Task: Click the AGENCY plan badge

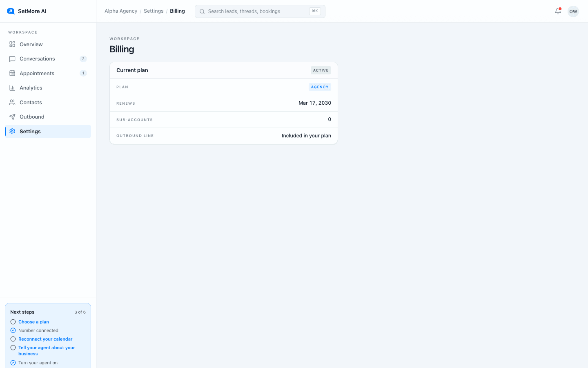Action: (x=320, y=87)
